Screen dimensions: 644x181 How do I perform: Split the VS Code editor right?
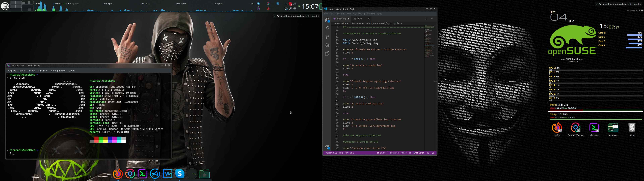pos(427,19)
